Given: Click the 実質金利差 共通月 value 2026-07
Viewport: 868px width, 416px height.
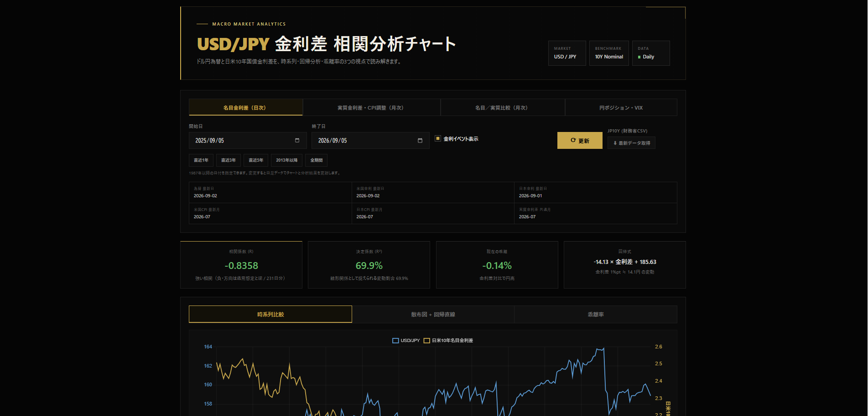Looking at the screenshot, I should [x=527, y=216].
